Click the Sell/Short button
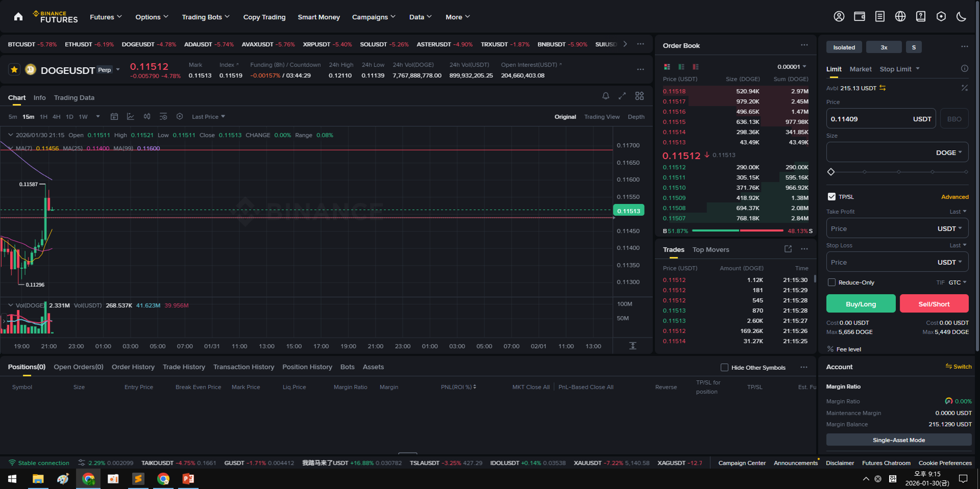The width and height of the screenshot is (980, 489). (x=934, y=304)
